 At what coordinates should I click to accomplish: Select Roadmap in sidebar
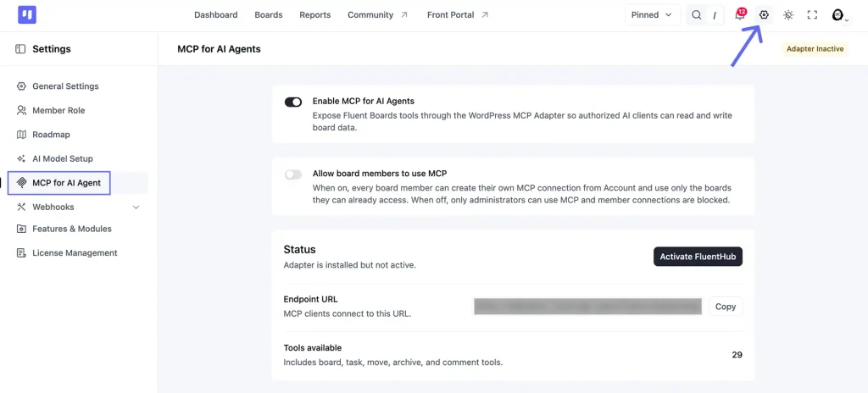tap(51, 135)
